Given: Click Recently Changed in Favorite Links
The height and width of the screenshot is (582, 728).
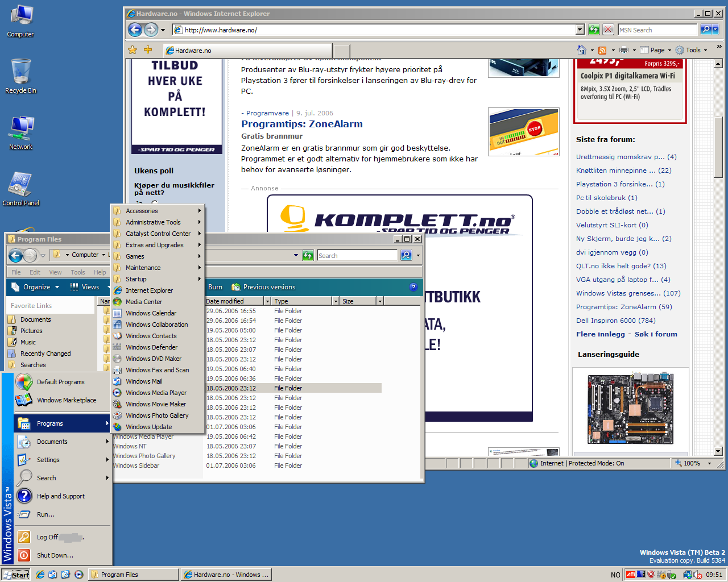Looking at the screenshot, I should 45,354.
